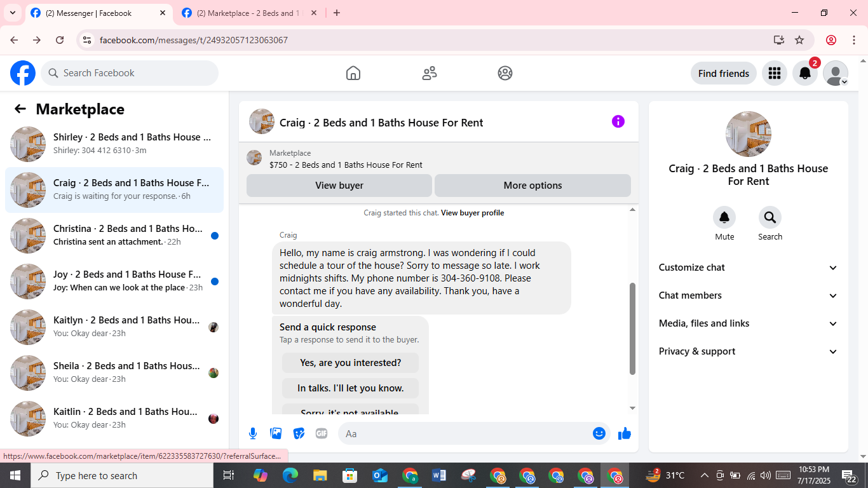Go to the Home feed icon
The height and width of the screenshot is (488, 868).
click(x=353, y=73)
